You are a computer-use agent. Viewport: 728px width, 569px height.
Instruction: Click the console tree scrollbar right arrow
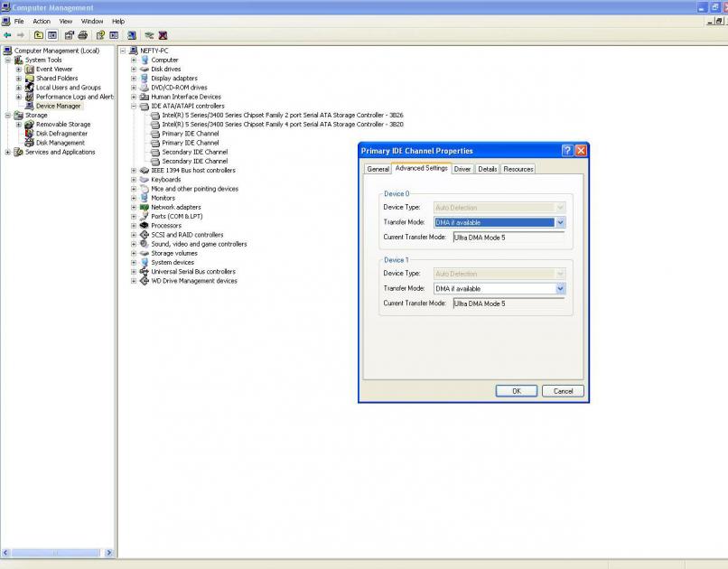(109, 553)
